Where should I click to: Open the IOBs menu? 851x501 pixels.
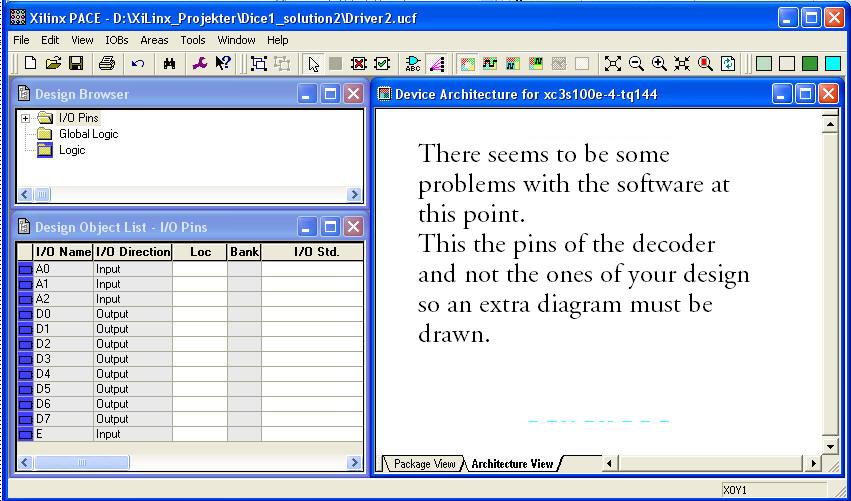pyautogui.click(x=117, y=40)
